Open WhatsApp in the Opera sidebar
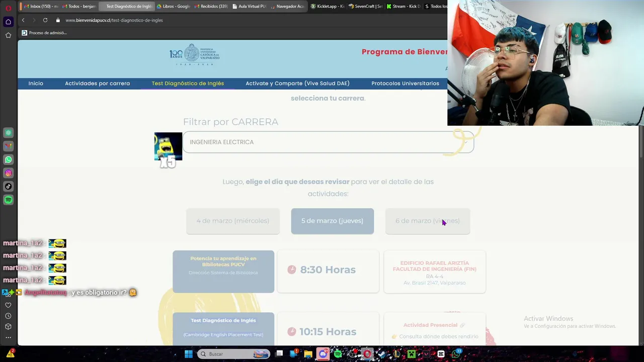Screen dimensions: 644x362 [x=8, y=159]
